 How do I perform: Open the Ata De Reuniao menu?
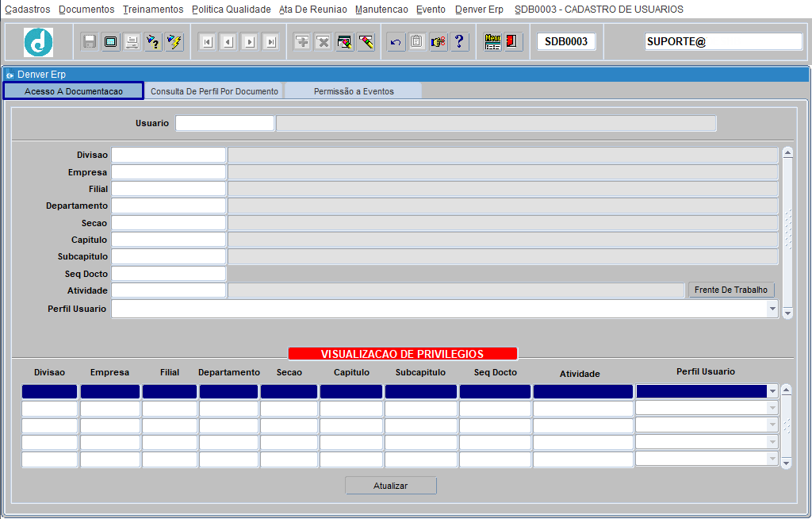point(312,10)
